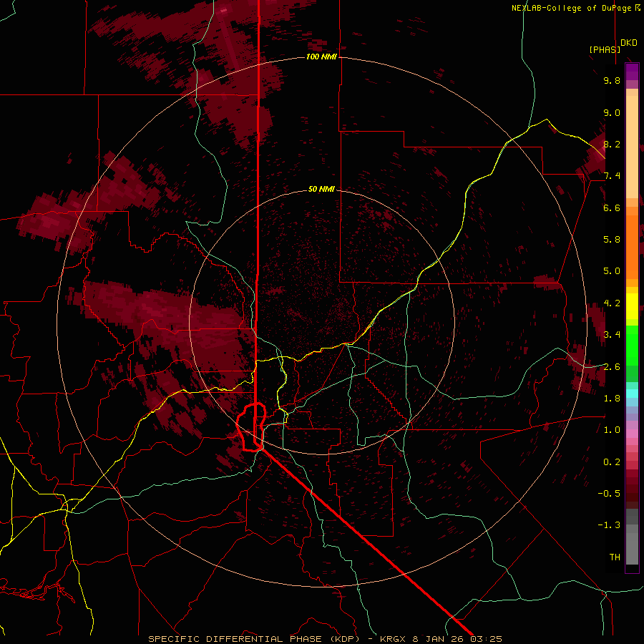Click the 9.0 scale value

(612, 112)
